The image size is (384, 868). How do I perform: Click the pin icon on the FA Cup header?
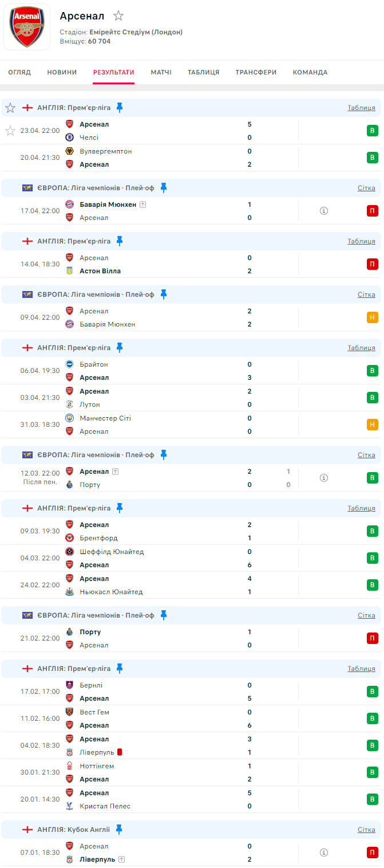(119, 829)
